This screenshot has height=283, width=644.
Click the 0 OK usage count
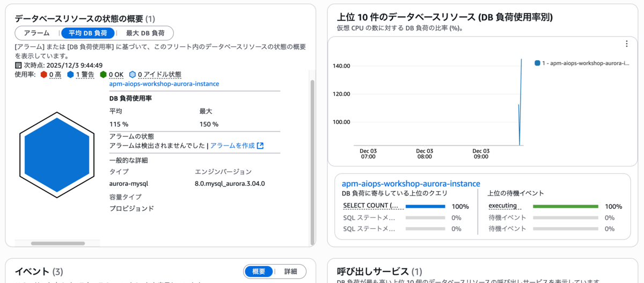coord(116,75)
